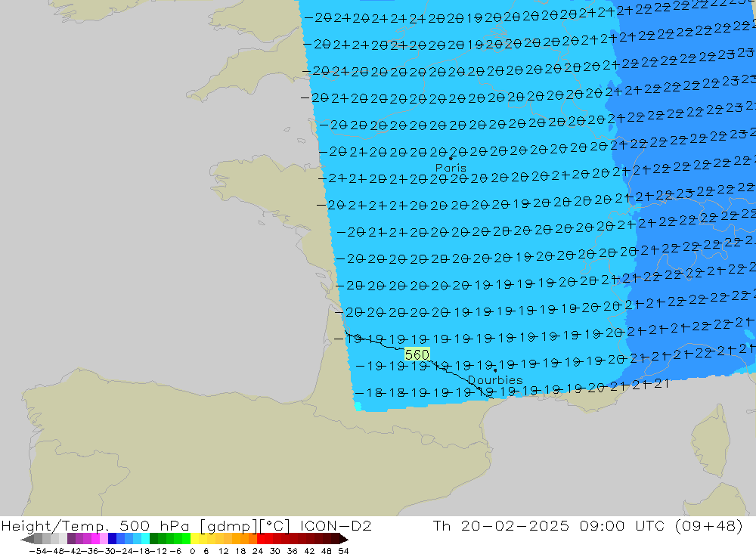Click the dark green legend swatch above -12
Screen dimensions: 756x554
[153, 539]
